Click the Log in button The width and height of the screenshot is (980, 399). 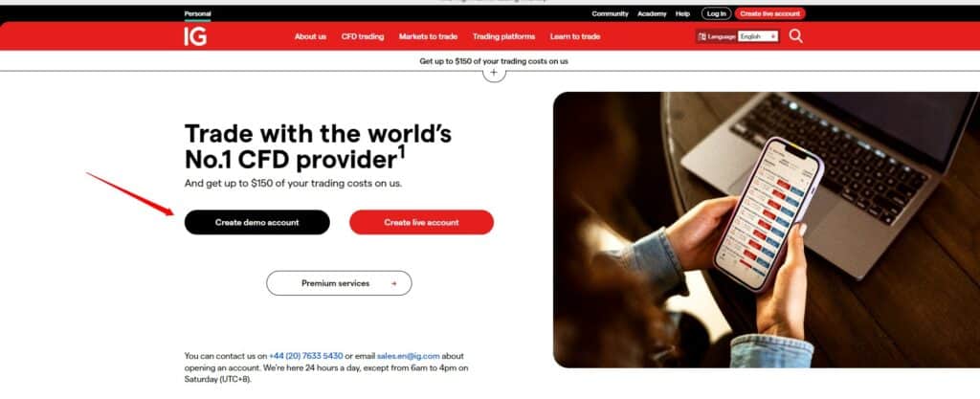(x=716, y=13)
